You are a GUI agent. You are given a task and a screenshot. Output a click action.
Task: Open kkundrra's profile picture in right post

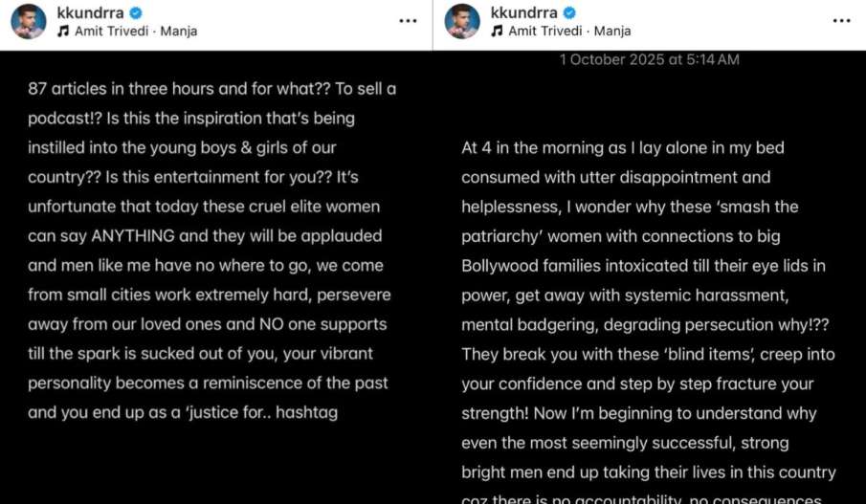click(463, 21)
